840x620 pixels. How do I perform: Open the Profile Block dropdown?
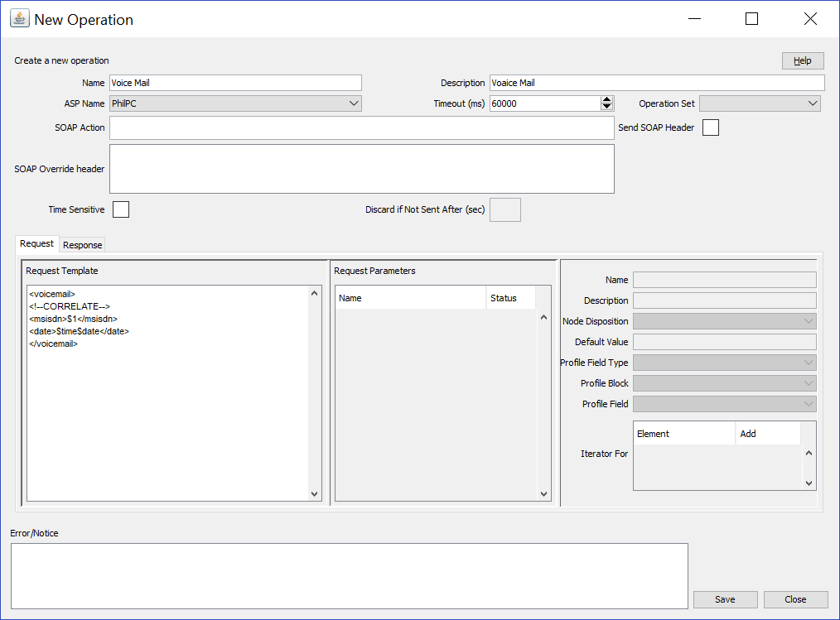click(724, 383)
